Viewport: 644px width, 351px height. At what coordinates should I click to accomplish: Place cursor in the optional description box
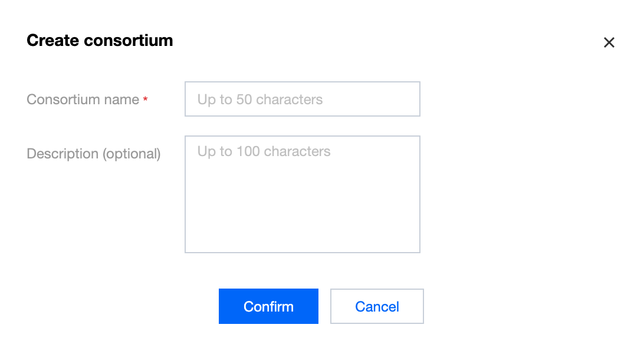click(x=302, y=194)
